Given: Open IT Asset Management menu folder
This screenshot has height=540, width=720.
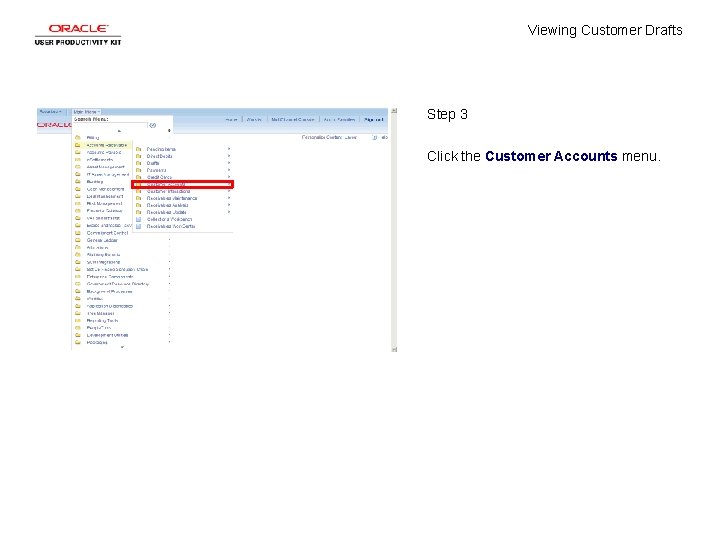Looking at the screenshot, I should [108, 174].
